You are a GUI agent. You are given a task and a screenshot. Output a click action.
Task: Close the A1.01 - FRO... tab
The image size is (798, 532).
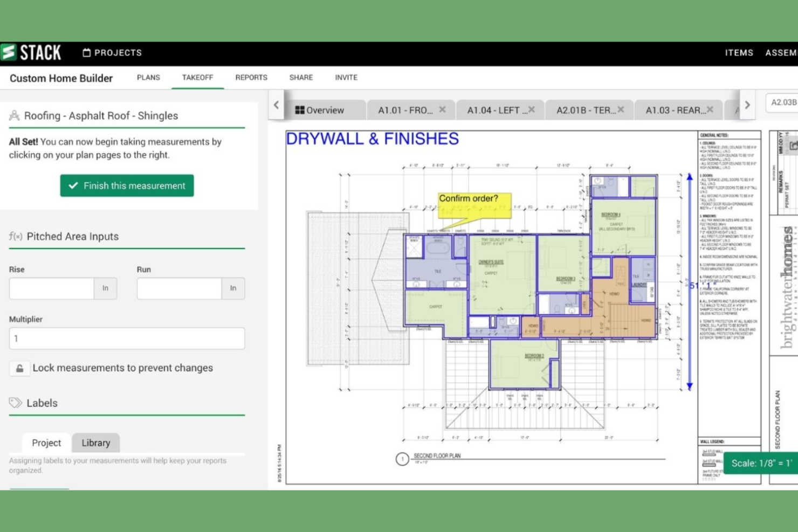(442, 109)
